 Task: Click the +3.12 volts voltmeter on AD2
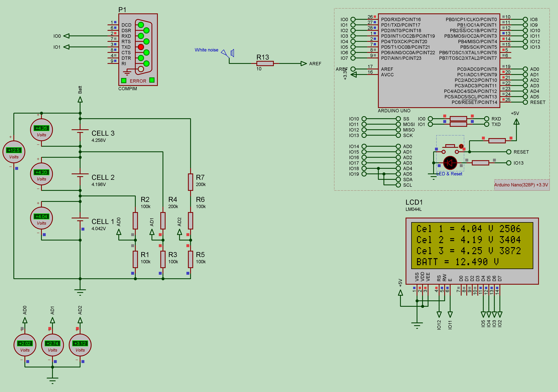[80, 345]
